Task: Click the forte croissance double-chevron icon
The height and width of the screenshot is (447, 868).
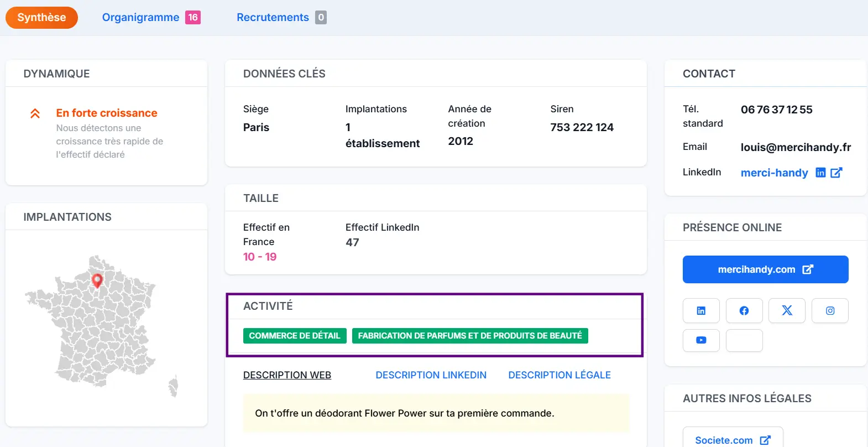Action: tap(35, 113)
